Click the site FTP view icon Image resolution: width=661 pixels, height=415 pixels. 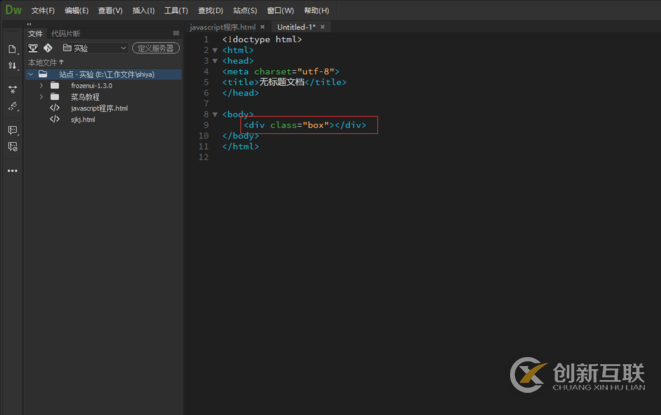click(x=33, y=47)
